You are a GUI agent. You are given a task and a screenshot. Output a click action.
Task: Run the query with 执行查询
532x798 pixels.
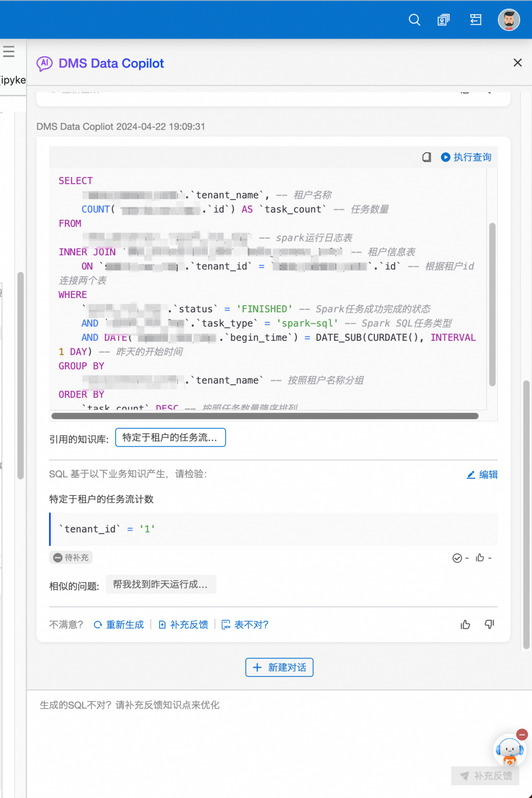pos(466,157)
